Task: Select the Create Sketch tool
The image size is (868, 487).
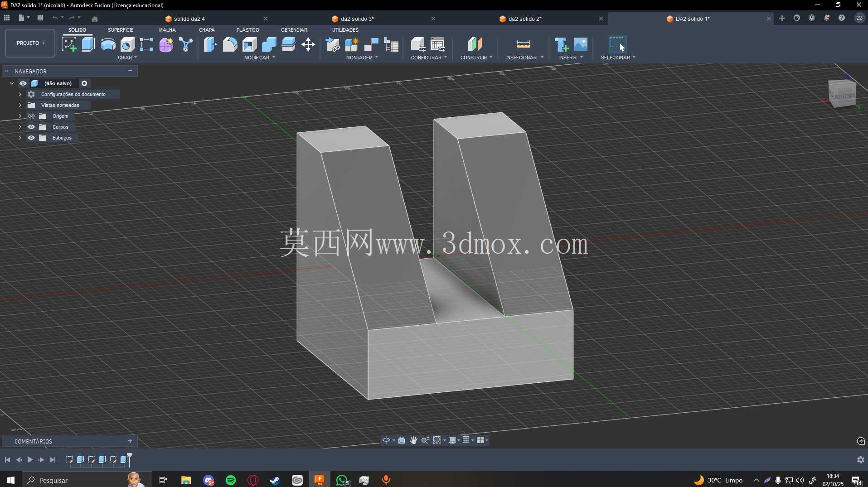Action: 69,44
